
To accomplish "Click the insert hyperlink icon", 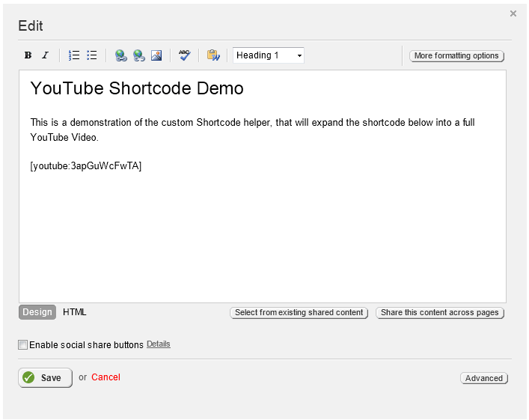I will pyautogui.click(x=120, y=55).
